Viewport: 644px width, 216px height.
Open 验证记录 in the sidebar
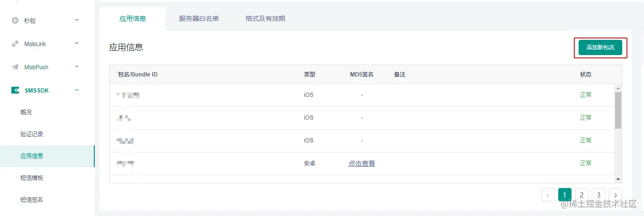click(x=32, y=134)
